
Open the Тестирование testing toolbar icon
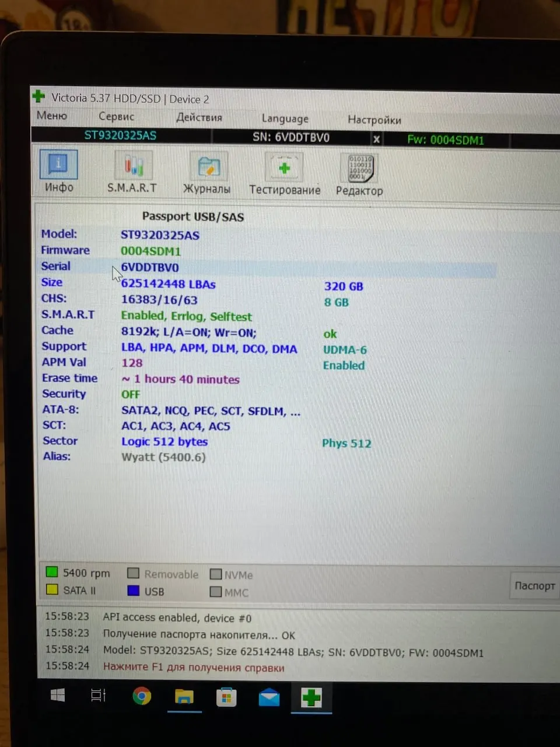[x=285, y=174]
